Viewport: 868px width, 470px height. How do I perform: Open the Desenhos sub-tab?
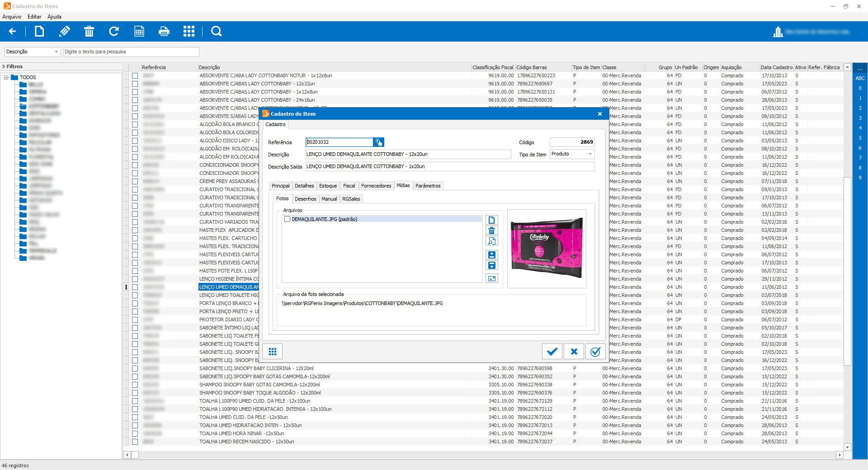tap(305, 199)
